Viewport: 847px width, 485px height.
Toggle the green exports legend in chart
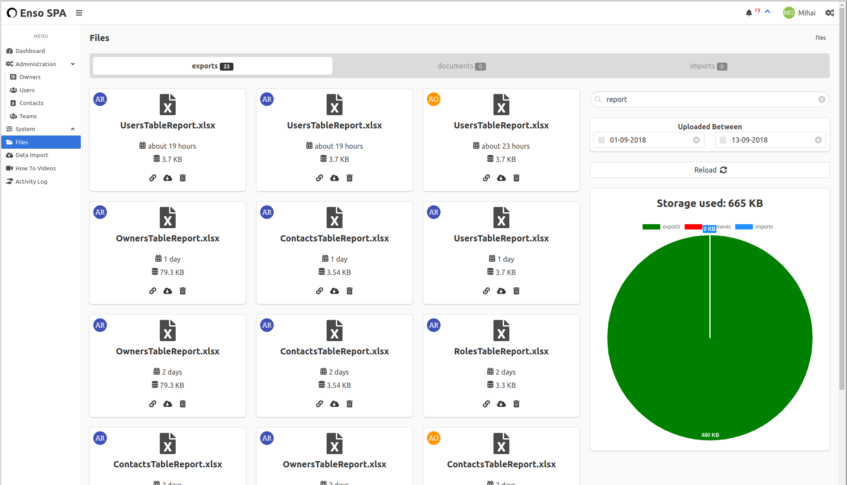tap(661, 227)
